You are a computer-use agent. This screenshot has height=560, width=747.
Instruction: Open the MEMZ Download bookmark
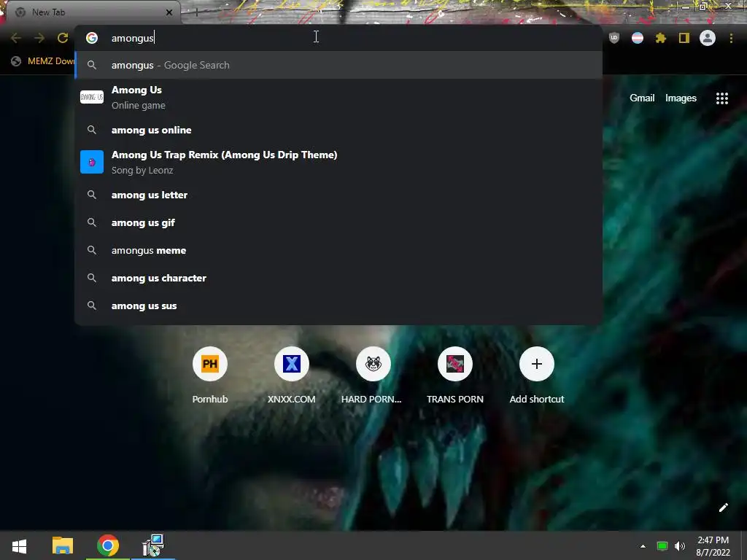click(x=43, y=61)
